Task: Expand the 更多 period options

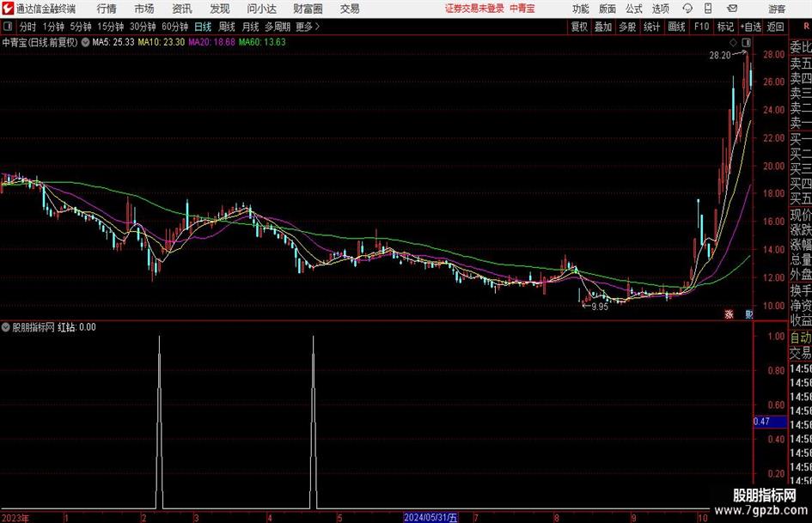Action: coord(308,27)
